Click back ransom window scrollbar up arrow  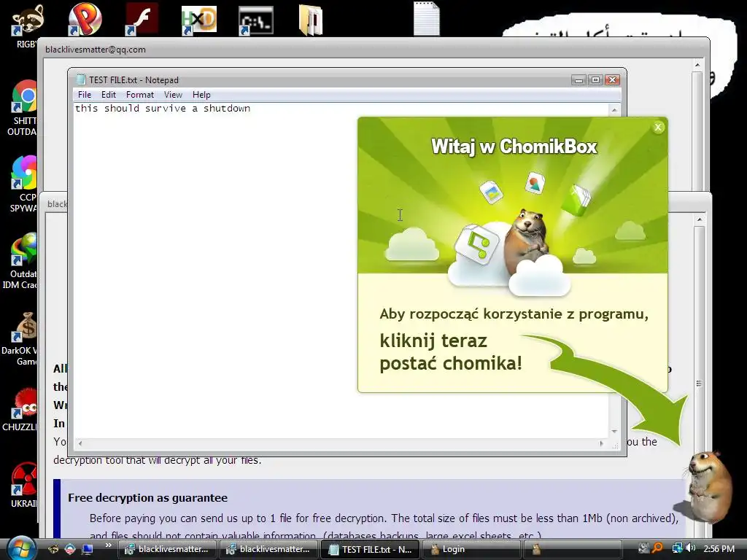click(697, 65)
